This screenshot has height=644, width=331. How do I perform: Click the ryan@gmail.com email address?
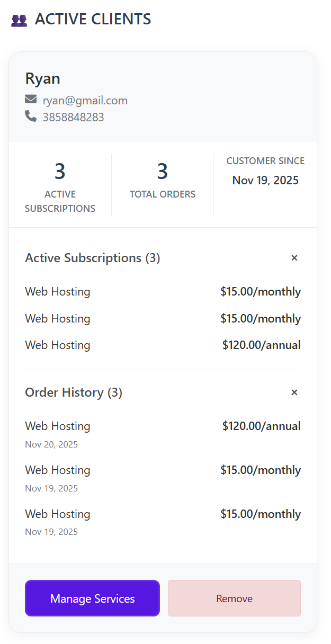coord(85,101)
